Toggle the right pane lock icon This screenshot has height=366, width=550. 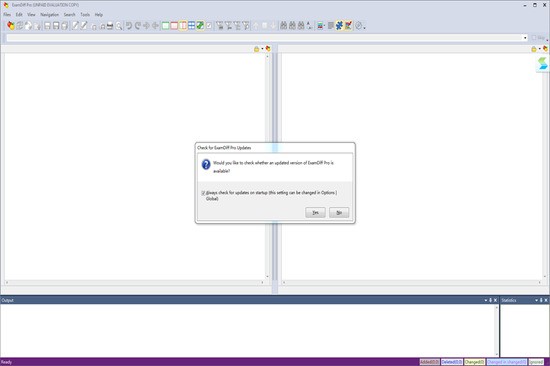[534, 49]
